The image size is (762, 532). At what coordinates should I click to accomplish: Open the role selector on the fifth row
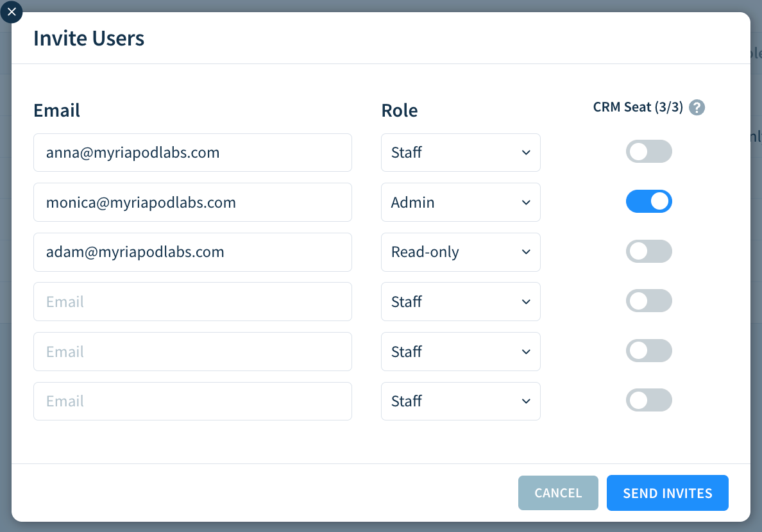(461, 351)
